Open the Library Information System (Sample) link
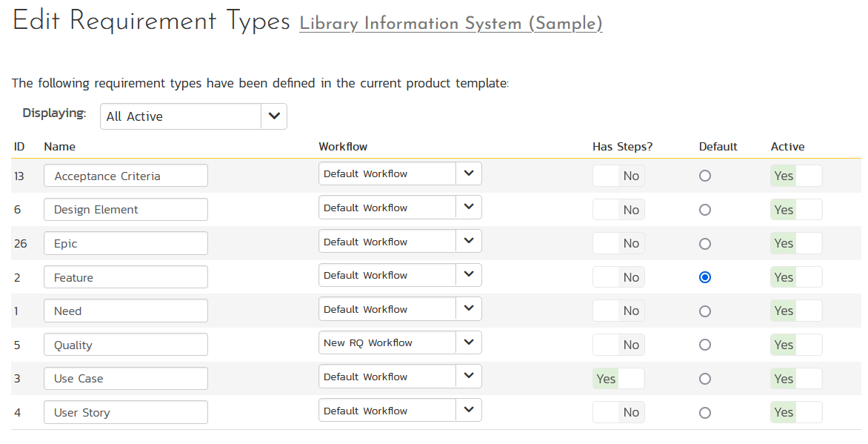The image size is (868, 444). click(450, 24)
